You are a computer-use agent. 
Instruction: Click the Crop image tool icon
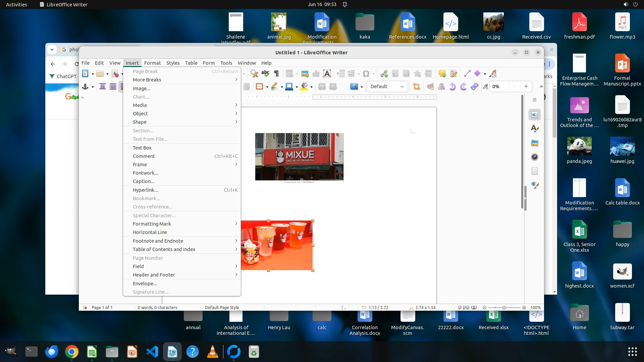(417, 87)
